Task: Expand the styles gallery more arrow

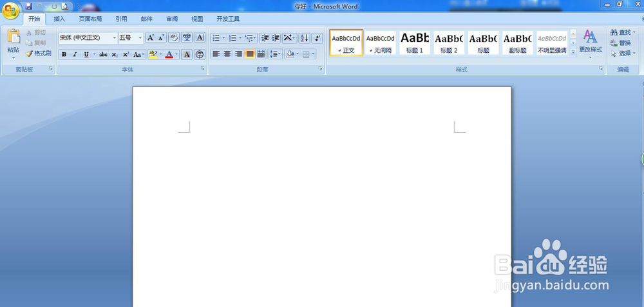Action: pos(573,52)
